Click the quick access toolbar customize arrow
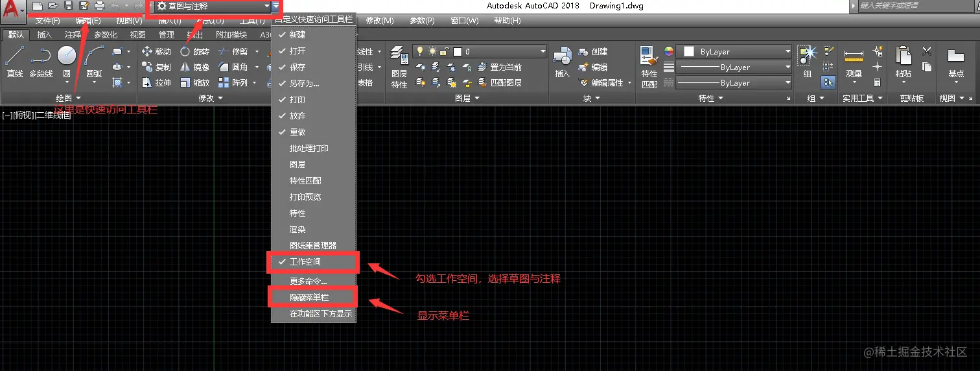Screen dimensions: 980x371 pos(277,6)
